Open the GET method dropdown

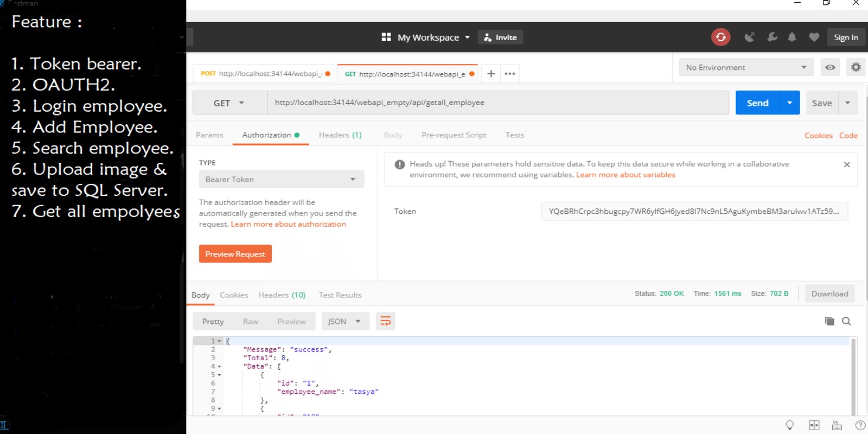[x=229, y=103]
